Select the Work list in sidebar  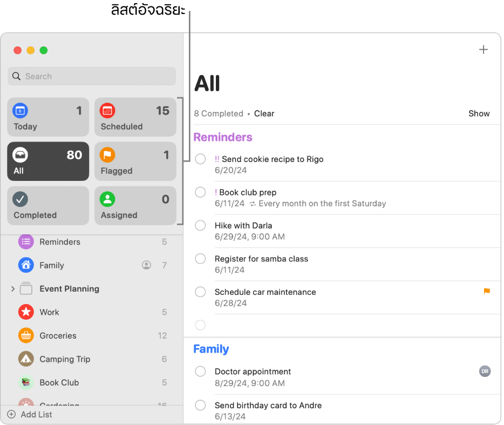click(x=92, y=312)
